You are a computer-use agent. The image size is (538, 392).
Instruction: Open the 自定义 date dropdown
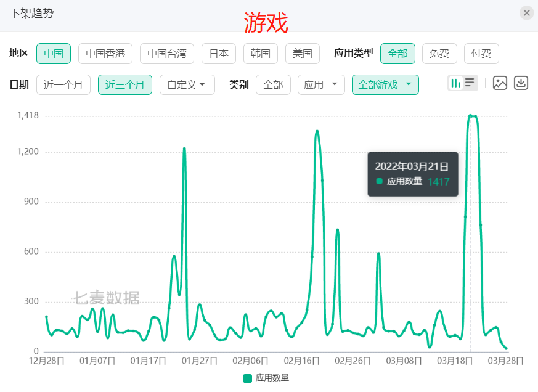(187, 85)
